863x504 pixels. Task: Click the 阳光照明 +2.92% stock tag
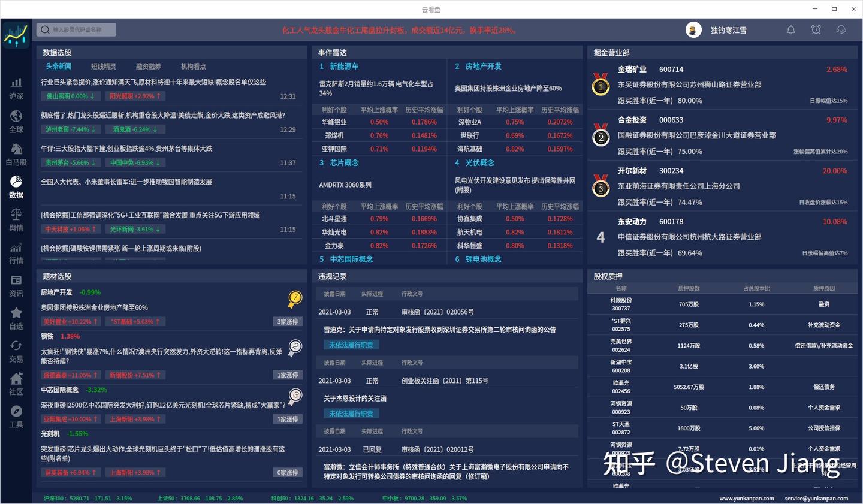[135, 96]
